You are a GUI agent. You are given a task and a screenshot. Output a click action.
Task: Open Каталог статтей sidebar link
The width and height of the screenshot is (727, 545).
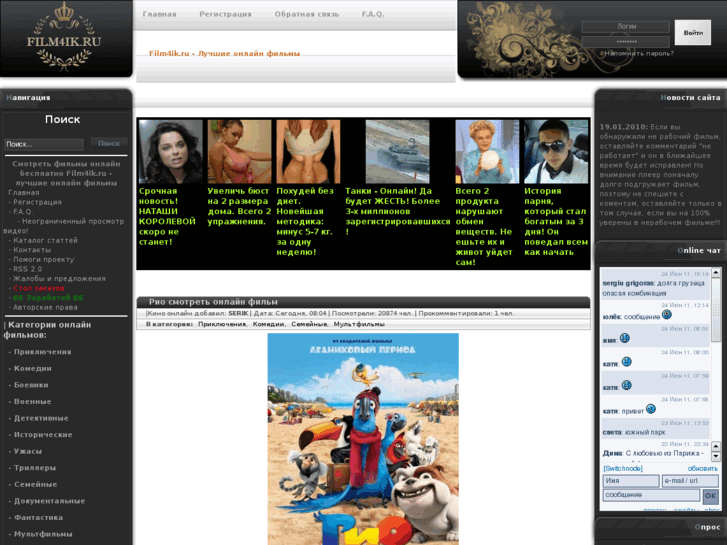tap(45, 240)
